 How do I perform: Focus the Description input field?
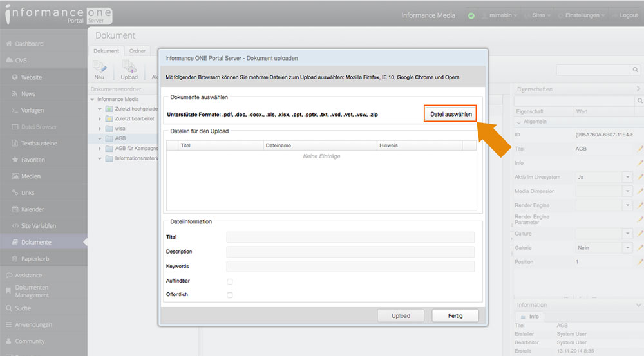[x=350, y=252]
